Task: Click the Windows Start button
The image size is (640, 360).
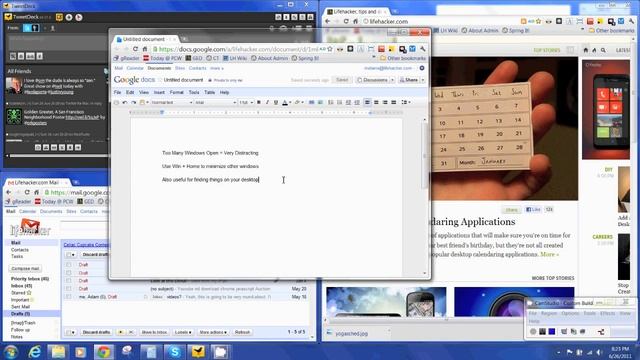Action: tap(10, 351)
